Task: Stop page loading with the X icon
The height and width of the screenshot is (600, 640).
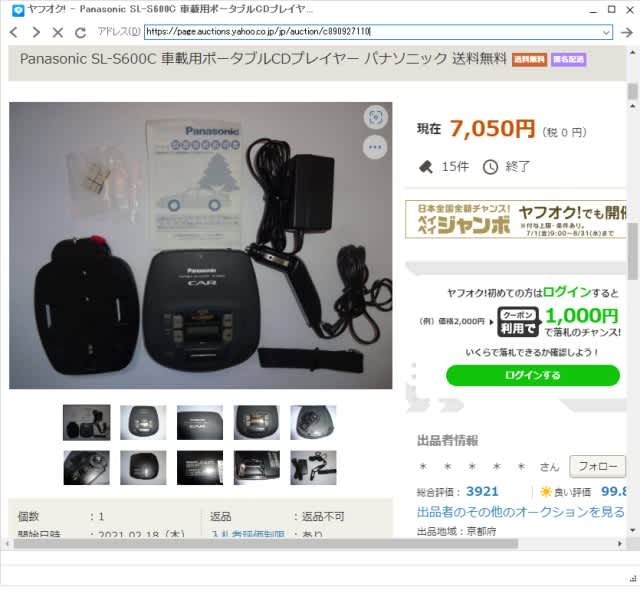Action: (x=58, y=33)
